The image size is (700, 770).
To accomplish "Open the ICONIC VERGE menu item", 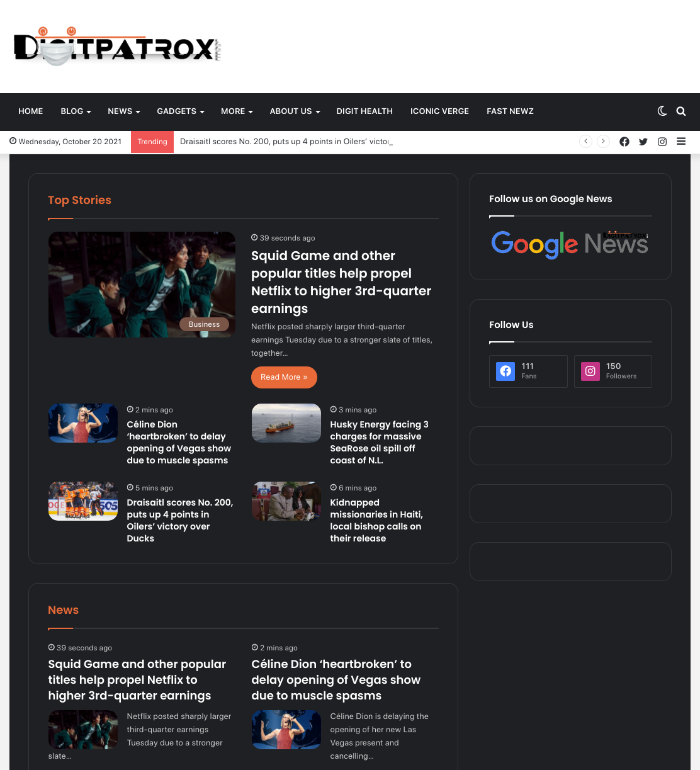I will click(439, 111).
